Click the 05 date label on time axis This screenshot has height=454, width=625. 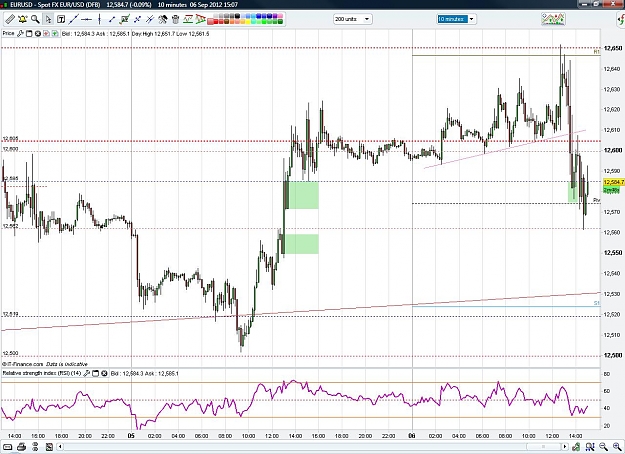[x=131, y=436]
